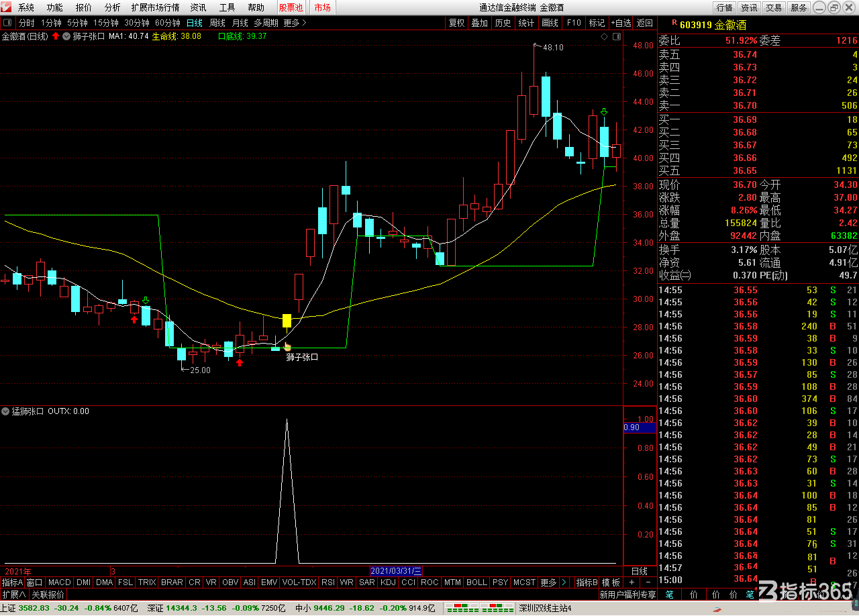
Task: Select VOL-TDX indicator tab
Action: point(299,582)
